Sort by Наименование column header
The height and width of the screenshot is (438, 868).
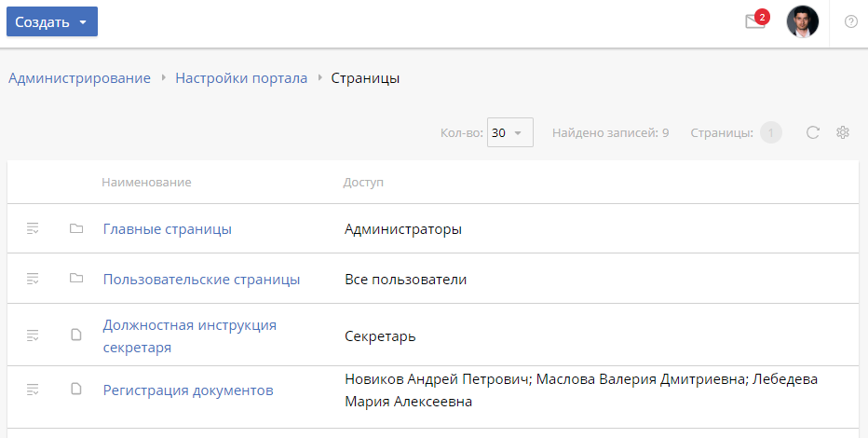tap(147, 182)
